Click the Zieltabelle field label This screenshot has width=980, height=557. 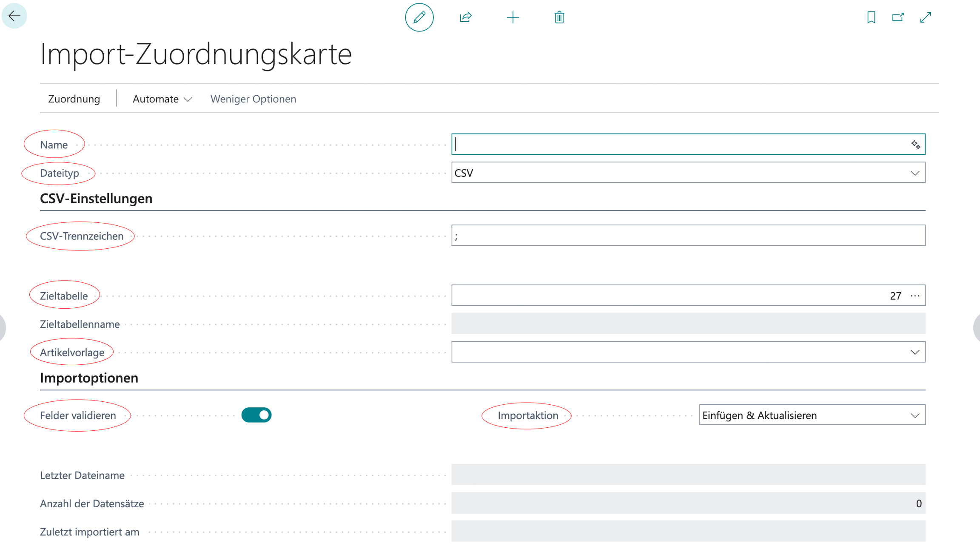(x=64, y=296)
